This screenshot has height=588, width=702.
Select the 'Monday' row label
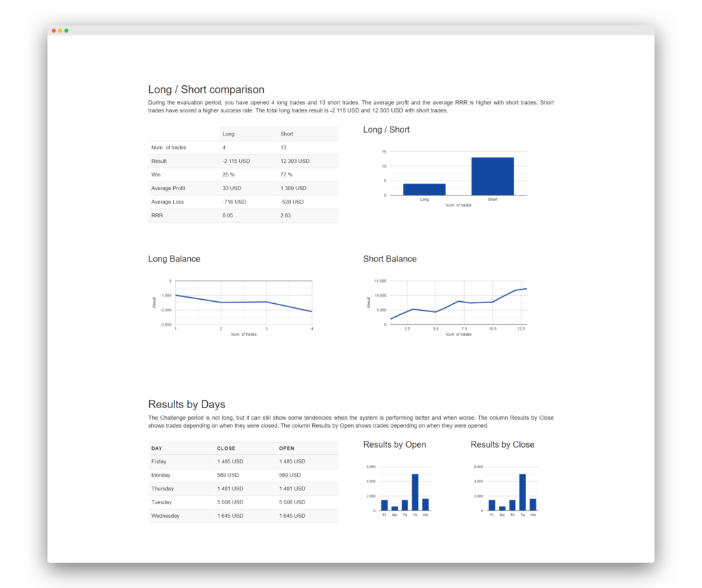[x=161, y=475]
